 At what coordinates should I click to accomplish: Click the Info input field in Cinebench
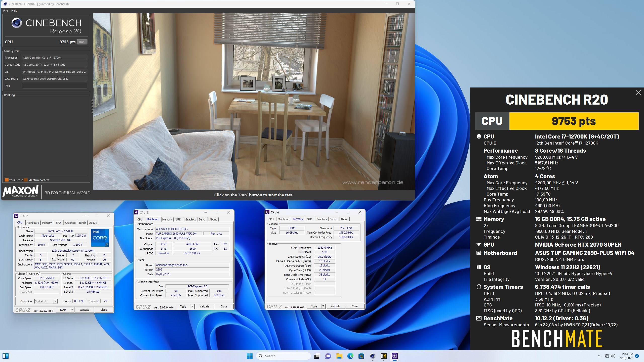tap(54, 86)
